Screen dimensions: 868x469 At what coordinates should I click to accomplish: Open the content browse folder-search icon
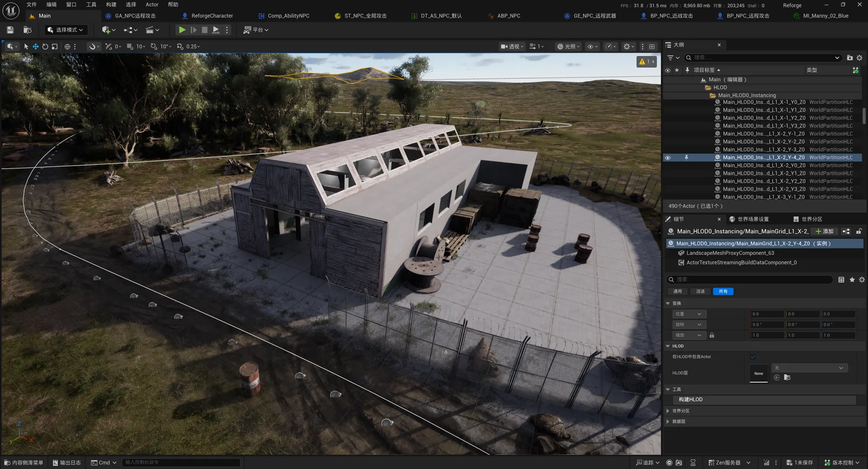pos(27,30)
